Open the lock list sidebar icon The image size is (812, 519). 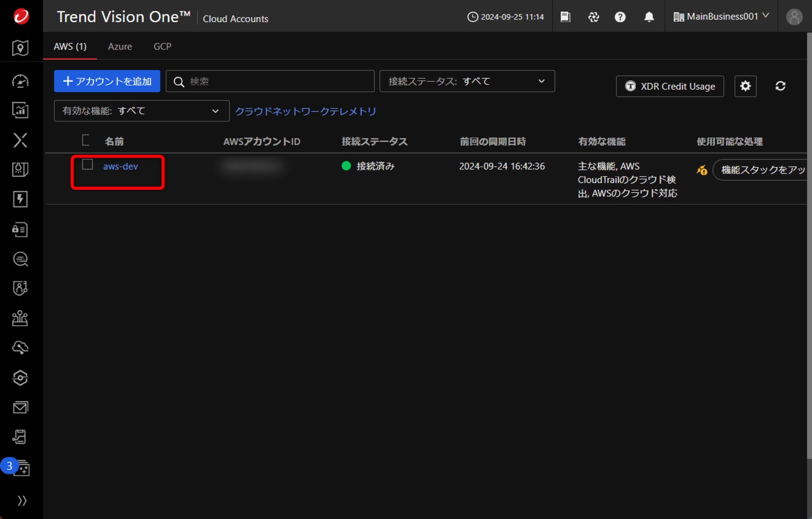pyautogui.click(x=20, y=229)
